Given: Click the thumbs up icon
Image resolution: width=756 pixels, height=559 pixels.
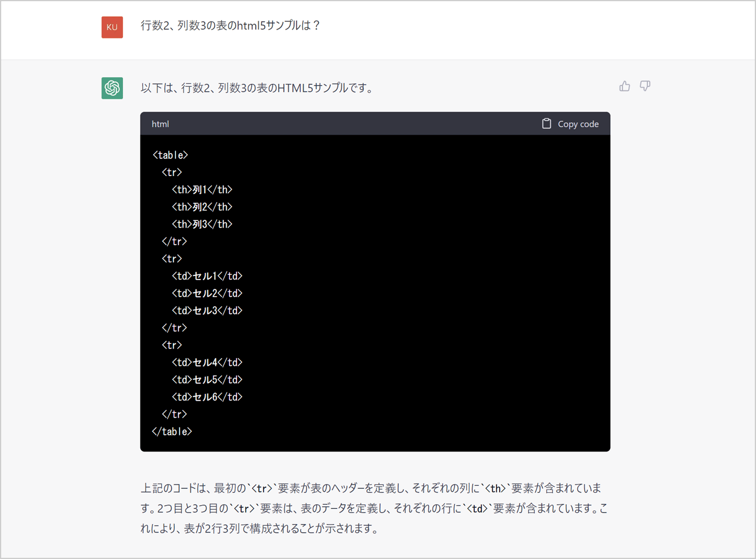Looking at the screenshot, I should coord(625,86).
